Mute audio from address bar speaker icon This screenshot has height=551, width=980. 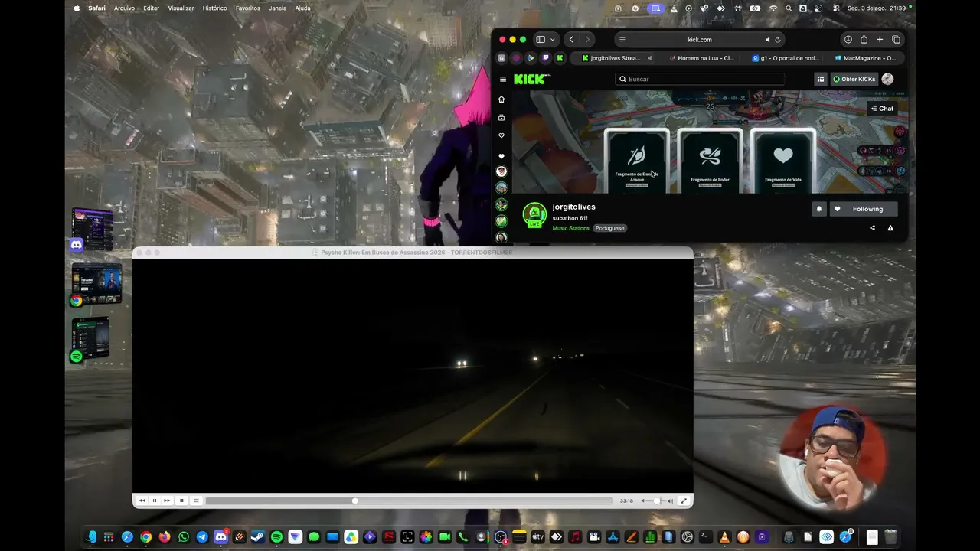pyautogui.click(x=767, y=40)
